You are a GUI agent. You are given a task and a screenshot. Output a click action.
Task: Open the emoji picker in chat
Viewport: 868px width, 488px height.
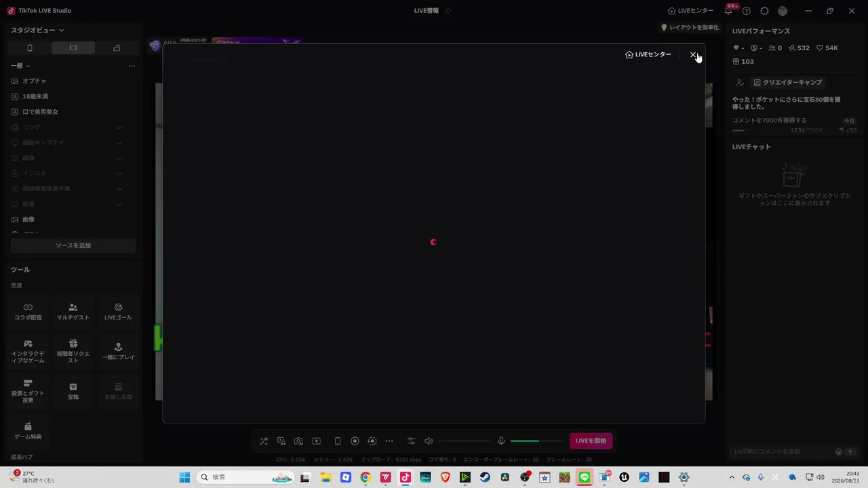[x=839, y=452]
